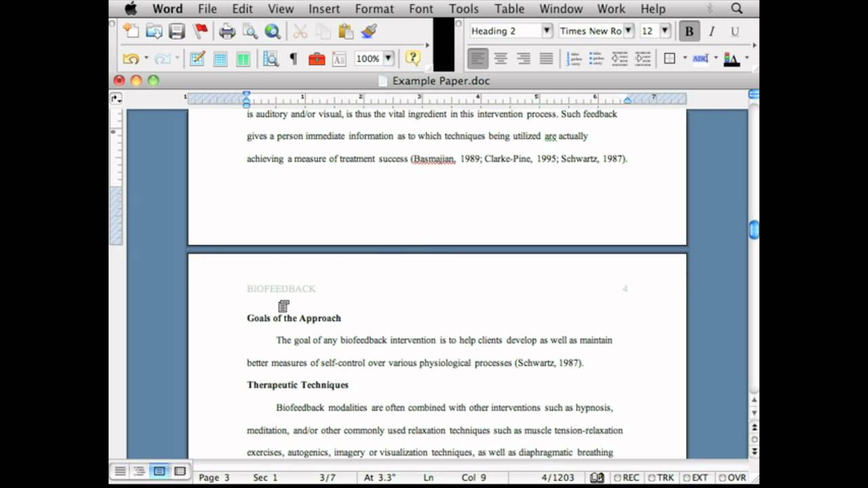
Task: Create a new blank document
Action: (x=130, y=30)
